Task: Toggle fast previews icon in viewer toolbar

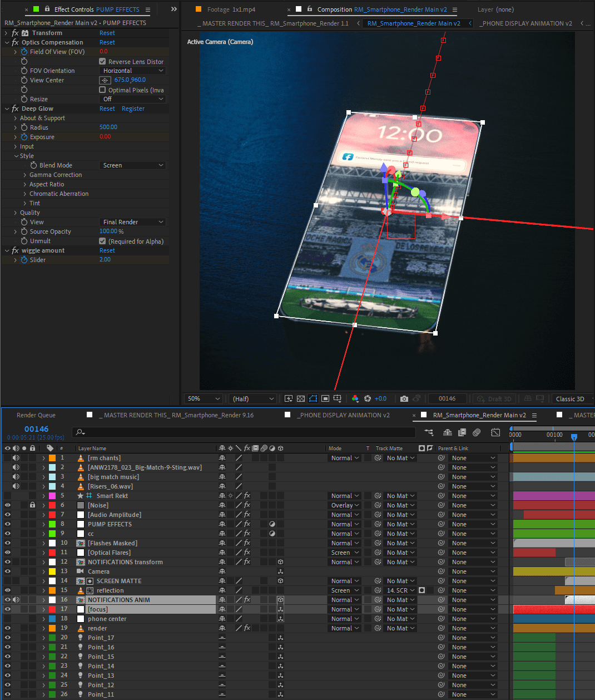Action: coord(289,398)
